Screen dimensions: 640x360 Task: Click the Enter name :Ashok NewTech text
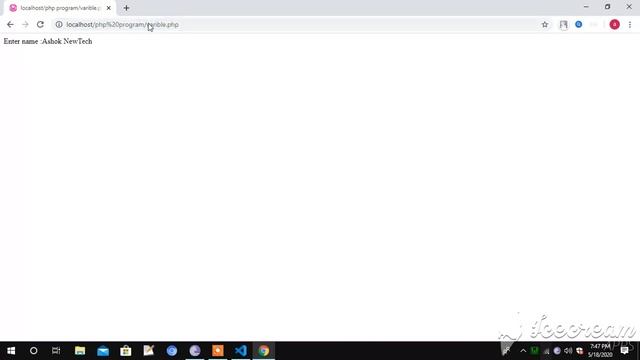click(x=48, y=41)
